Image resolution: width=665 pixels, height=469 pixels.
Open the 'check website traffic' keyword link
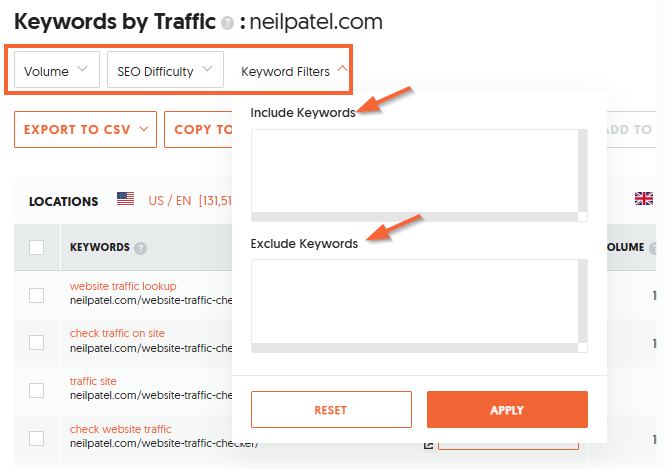[x=120, y=429]
